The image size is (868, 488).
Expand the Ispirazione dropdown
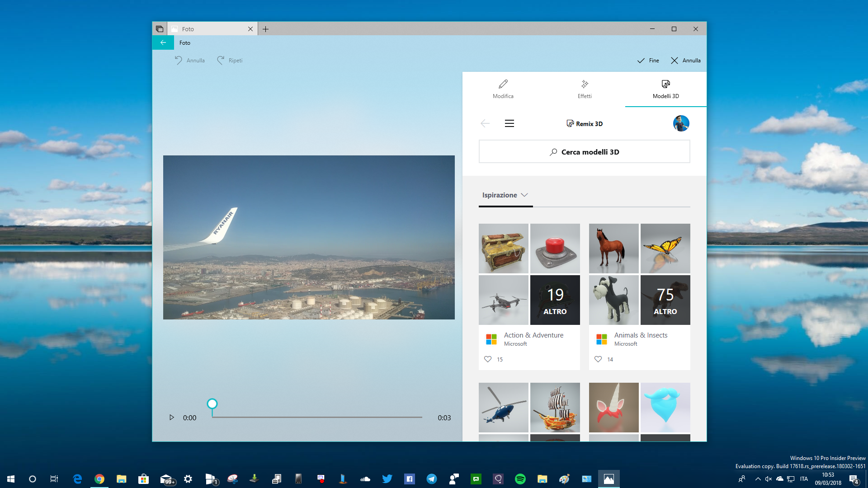click(505, 195)
